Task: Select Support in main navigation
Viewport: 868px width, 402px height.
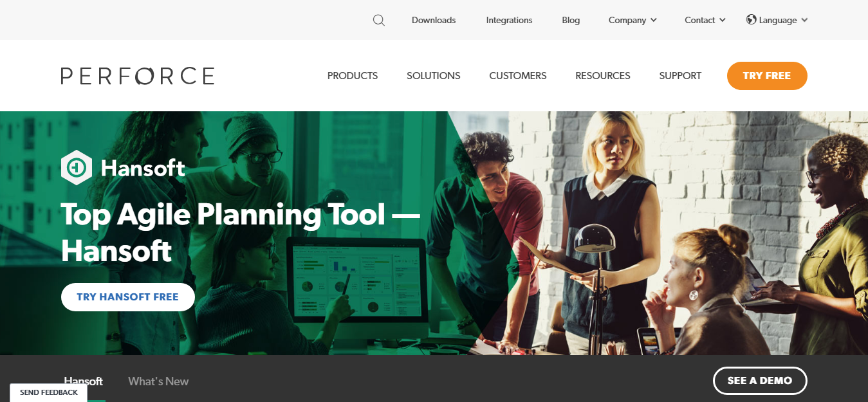Action: (680, 76)
